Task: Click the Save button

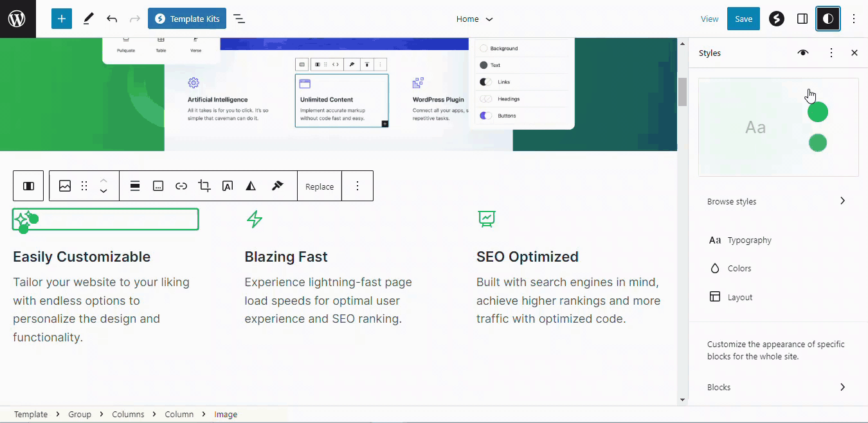Action: (743, 19)
